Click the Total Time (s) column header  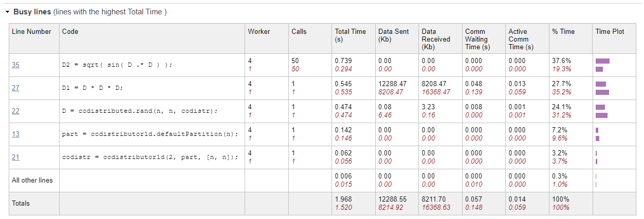(350, 35)
